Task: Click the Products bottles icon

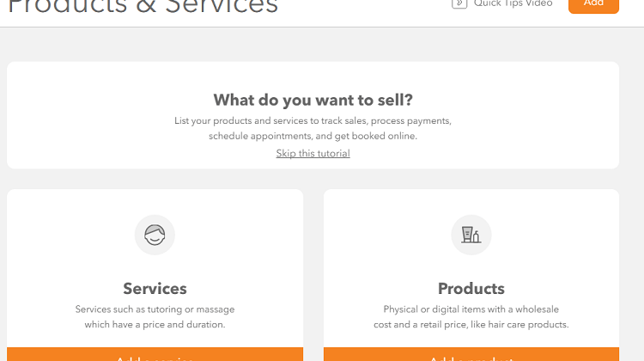Action: coord(471,235)
